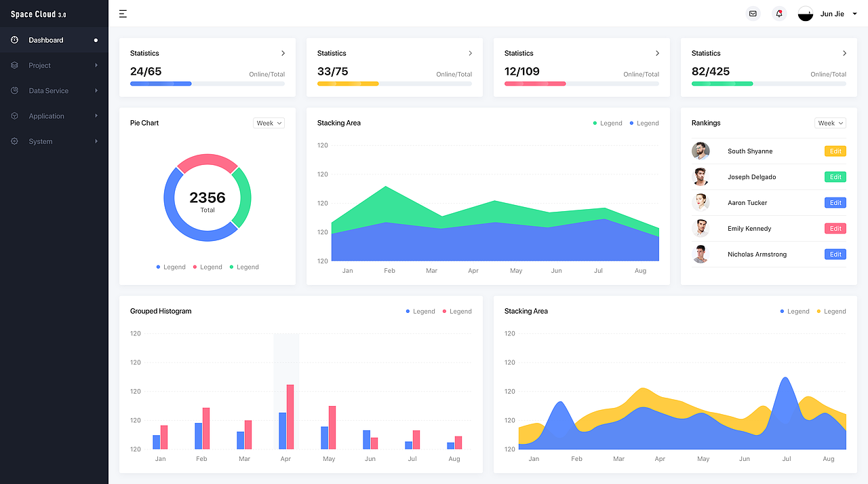The width and height of the screenshot is (868, 484).
Task: Open the 33/75 Statistics card chevron
Action: point(470,53)
